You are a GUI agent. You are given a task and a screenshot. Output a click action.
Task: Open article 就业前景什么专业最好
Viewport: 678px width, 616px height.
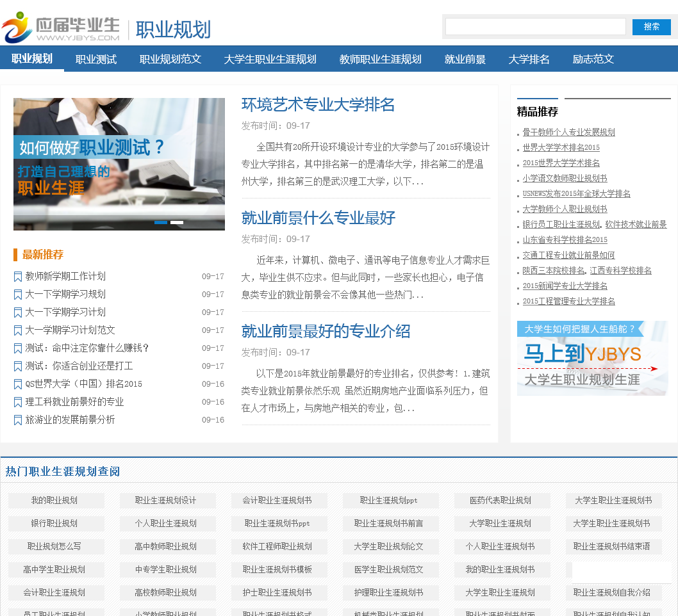(x=318, y=218)
